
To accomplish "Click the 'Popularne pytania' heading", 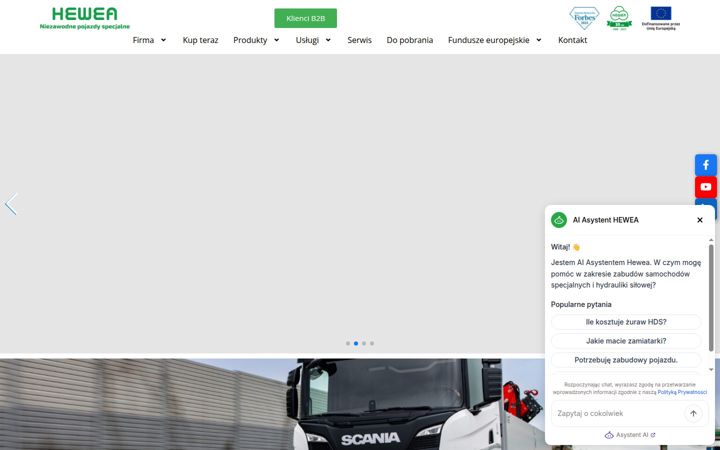I will (581, 304).
